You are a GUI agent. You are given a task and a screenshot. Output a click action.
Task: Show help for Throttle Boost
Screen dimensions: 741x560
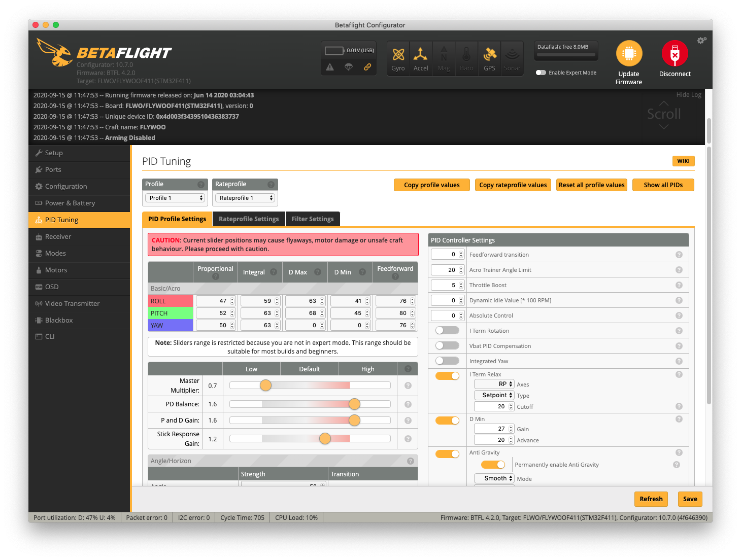(x=679, y=285)
